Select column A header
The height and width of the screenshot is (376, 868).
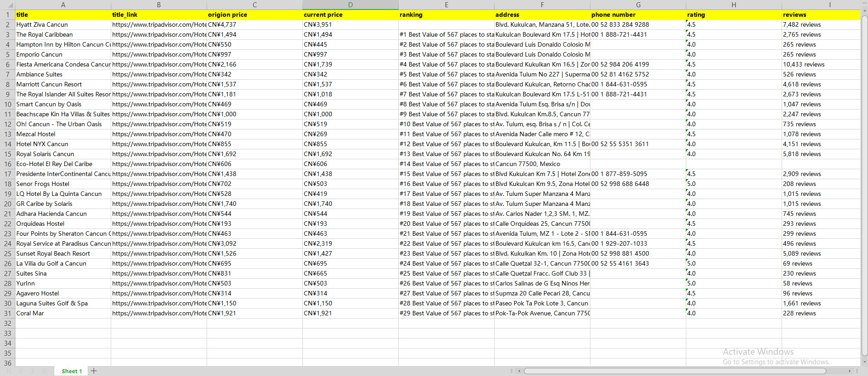[x=63, y=5]
